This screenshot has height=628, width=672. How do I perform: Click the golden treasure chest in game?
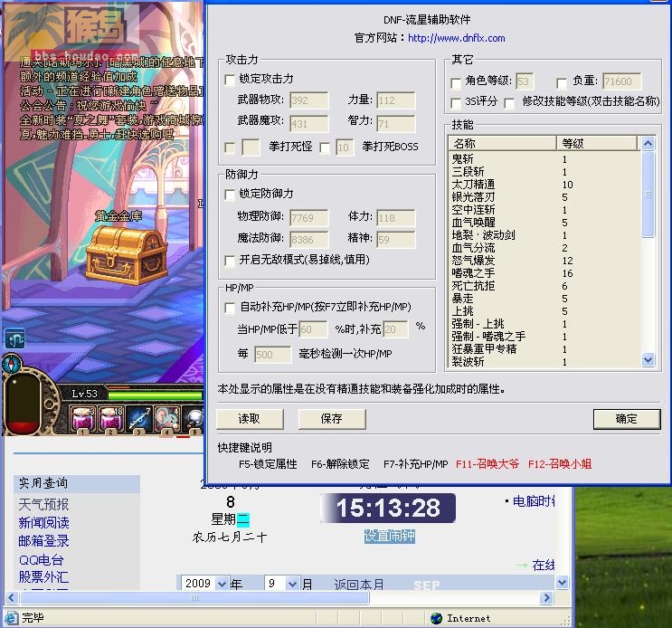click(x=126, y=254)
